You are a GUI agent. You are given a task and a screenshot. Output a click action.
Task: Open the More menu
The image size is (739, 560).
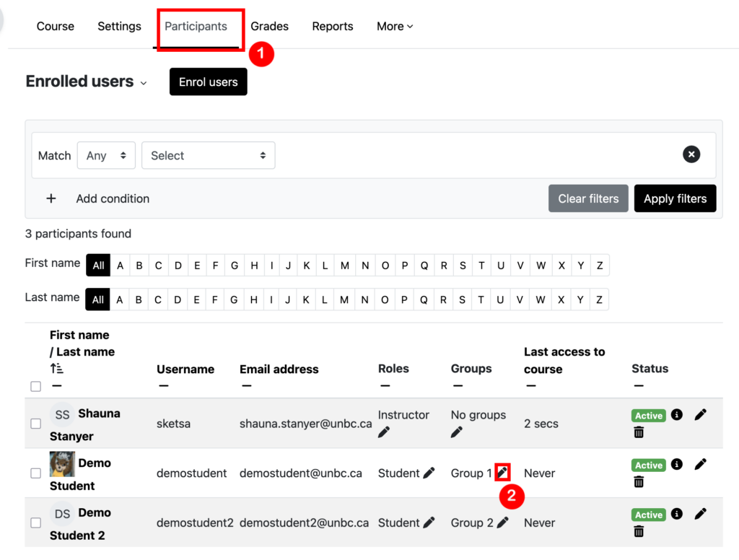395,27
